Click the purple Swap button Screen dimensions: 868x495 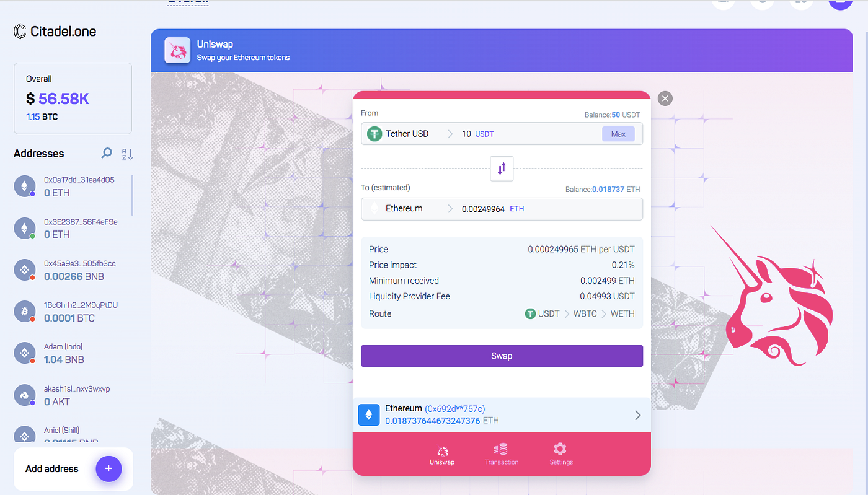point(502,356)
